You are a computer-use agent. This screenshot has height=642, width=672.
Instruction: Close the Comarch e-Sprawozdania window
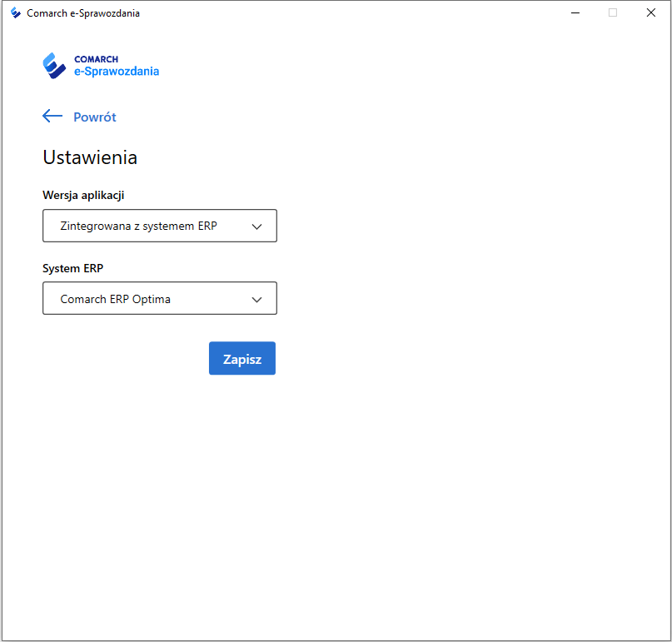(650, 12)
